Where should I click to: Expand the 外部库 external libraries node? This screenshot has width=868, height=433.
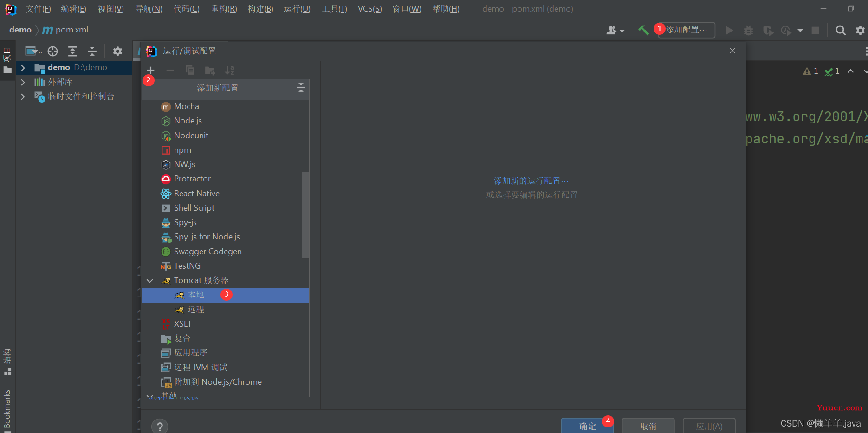23,82
